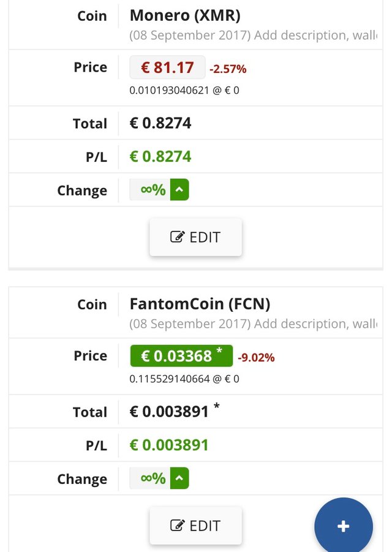Expand FantomCoin change with green chevron
Viewport: 392px width, 552px height.
click(179, 478)
